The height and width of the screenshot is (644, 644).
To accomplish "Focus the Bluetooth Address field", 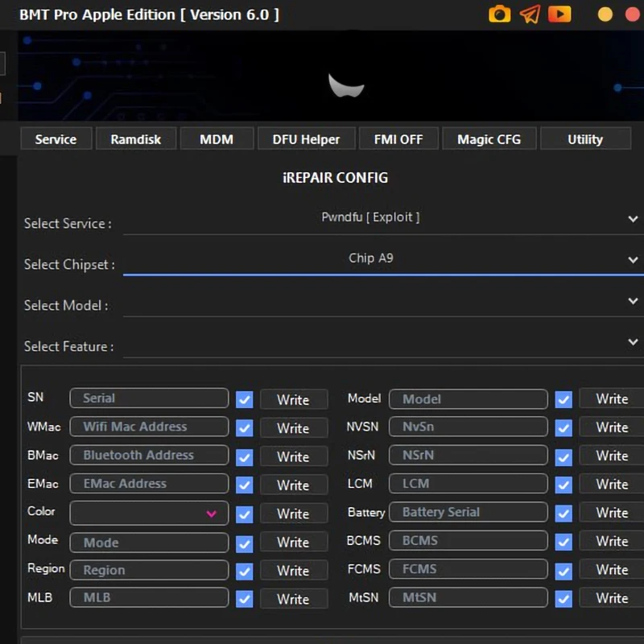I will (149, 455).
